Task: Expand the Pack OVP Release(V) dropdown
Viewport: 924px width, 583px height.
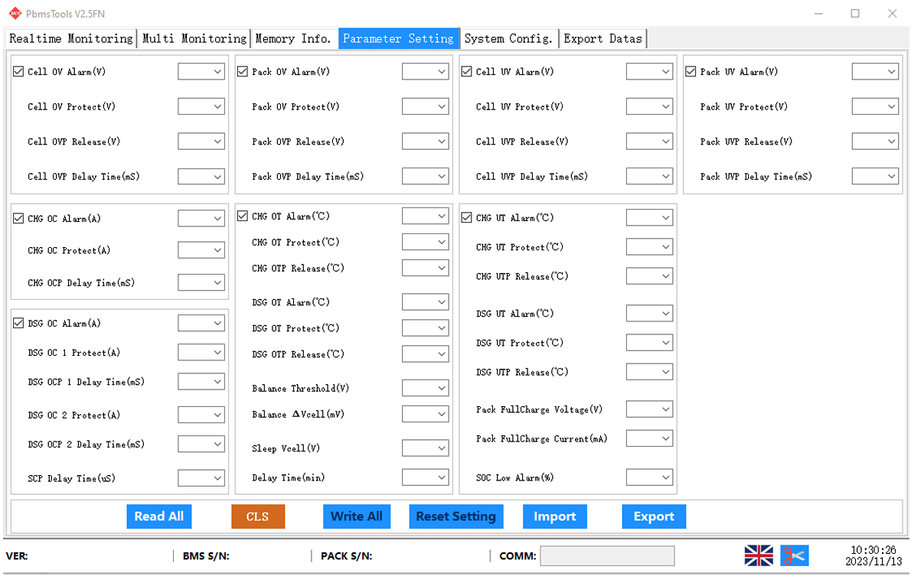Action: [x=426, y=142]
